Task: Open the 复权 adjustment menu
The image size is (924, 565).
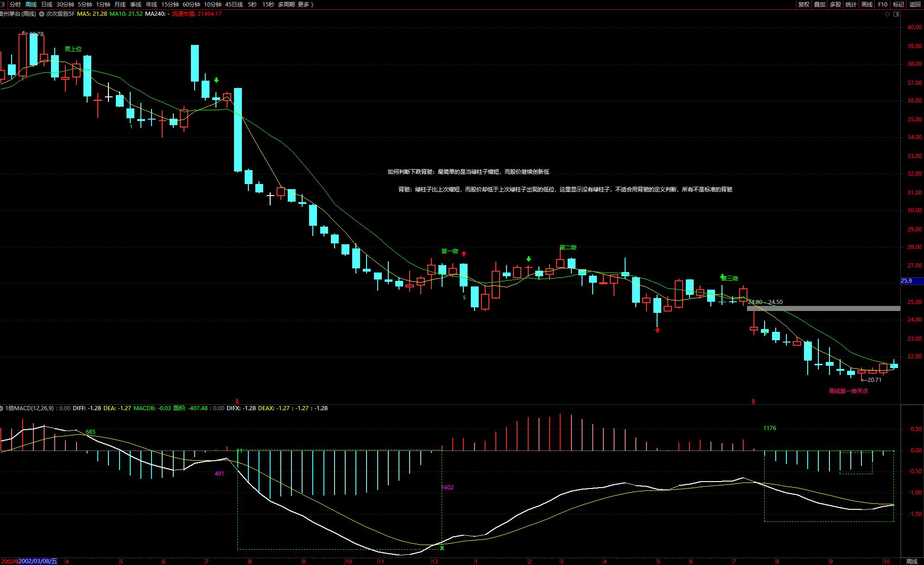Action: pos(804,4)
